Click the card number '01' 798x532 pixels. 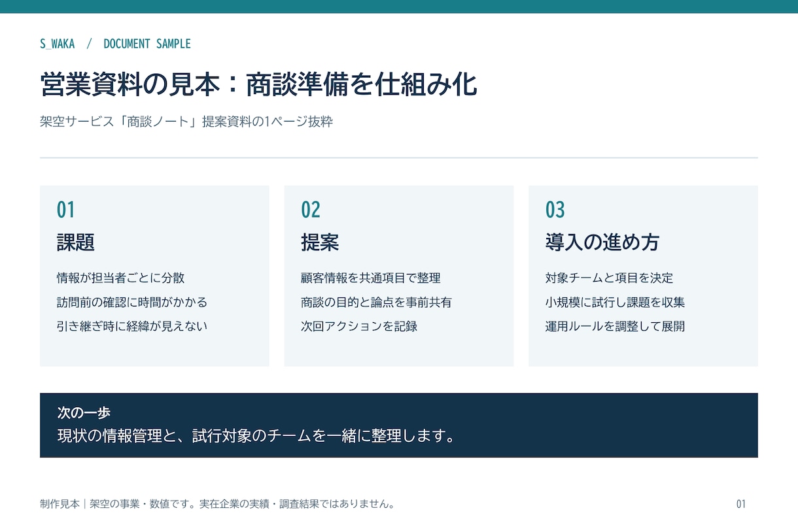click(66, 210)
